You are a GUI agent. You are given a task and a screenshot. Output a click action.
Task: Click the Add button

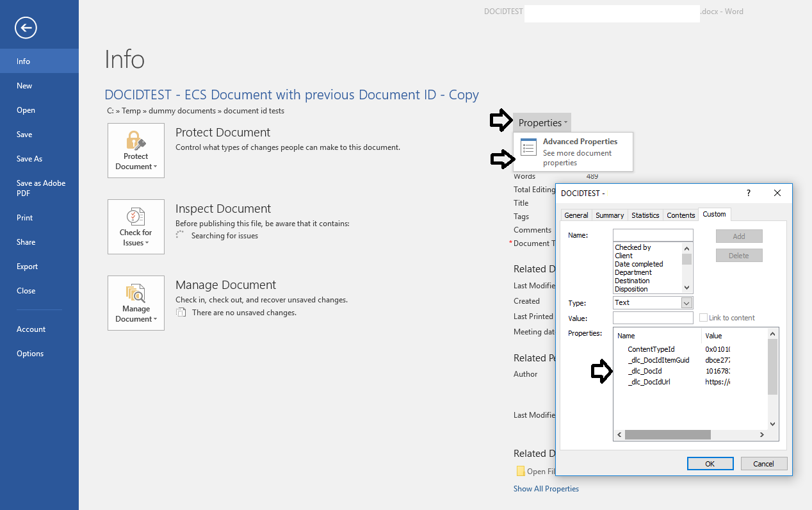[x=739, y=236]
